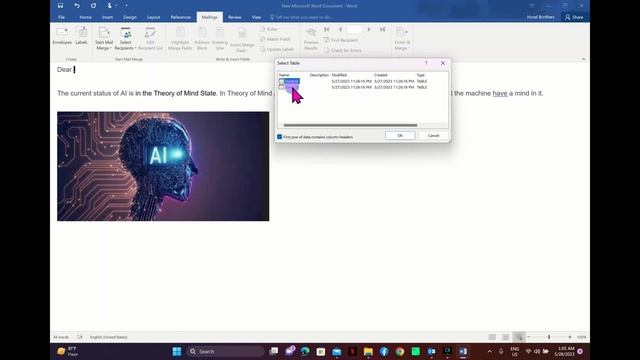Click the Created column header

click(x=380, y=75)
